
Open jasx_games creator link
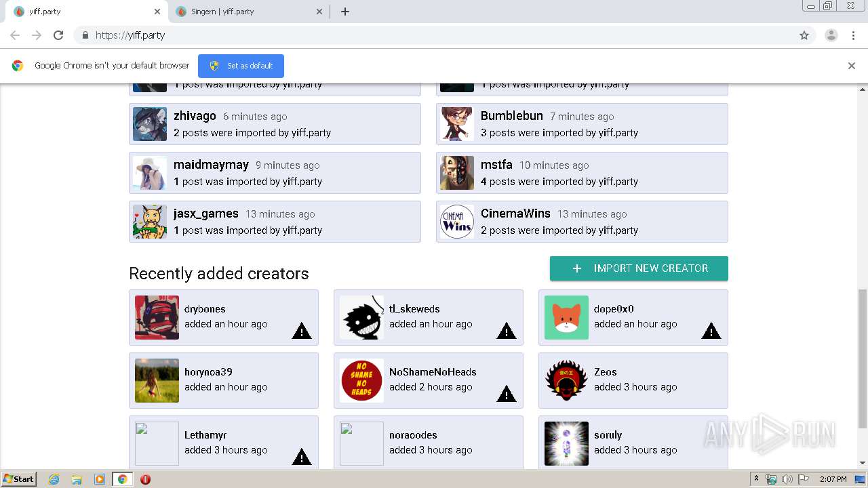tap(206, 213)
